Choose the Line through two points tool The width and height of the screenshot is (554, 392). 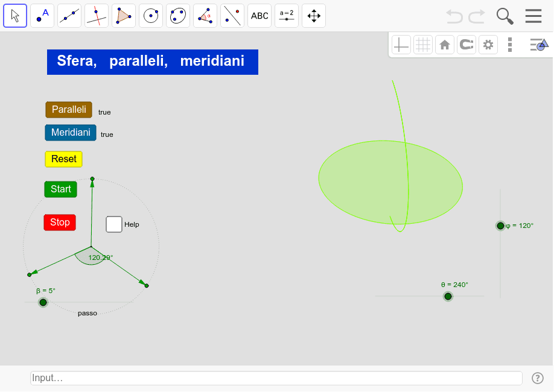click(x=69, y=16)
